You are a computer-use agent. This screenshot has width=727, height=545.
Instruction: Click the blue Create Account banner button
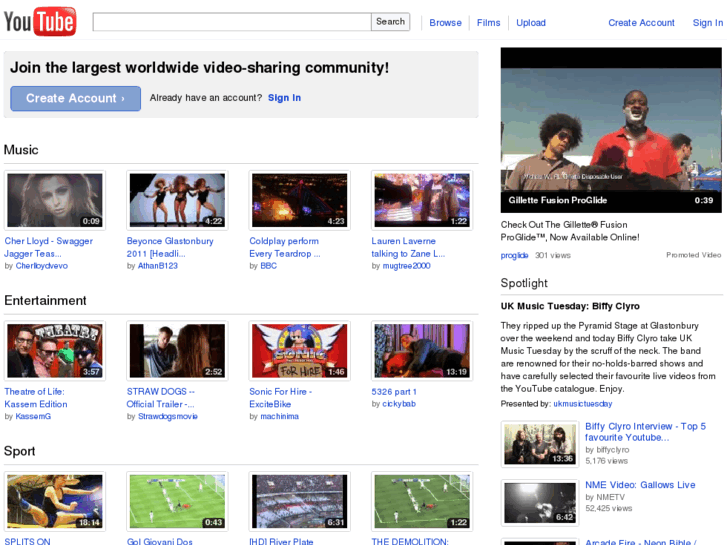click(x=76, y=98)
